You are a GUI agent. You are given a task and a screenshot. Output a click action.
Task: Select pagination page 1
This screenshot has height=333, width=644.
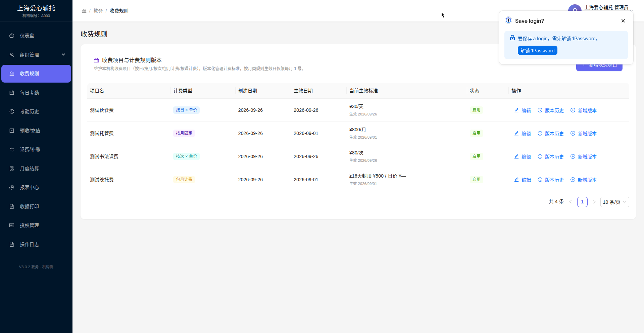click(x=582, y=202)
